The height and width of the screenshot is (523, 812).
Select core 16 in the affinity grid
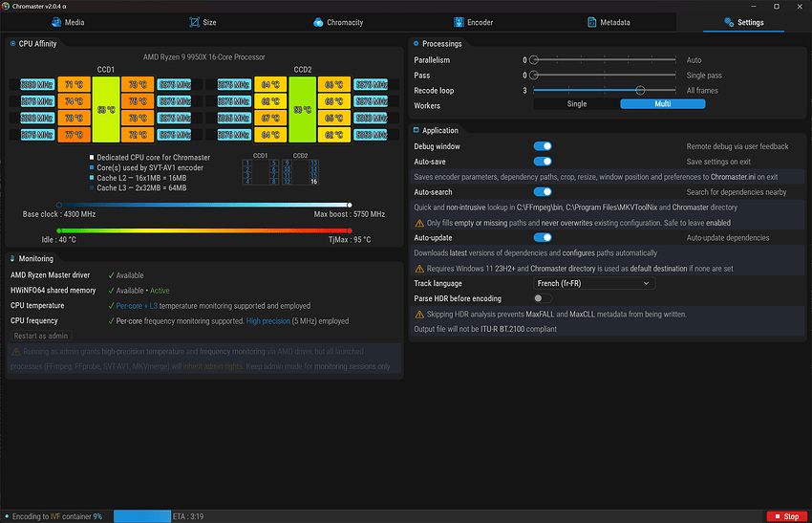314,182
